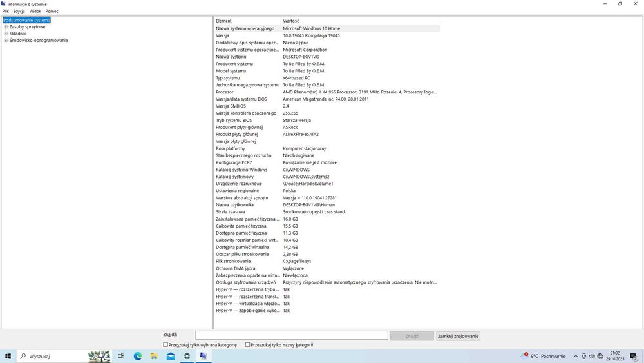The width and height of the screenshot is (644, 363).
Task: Open the Widok menu
Action: (35, 11)
